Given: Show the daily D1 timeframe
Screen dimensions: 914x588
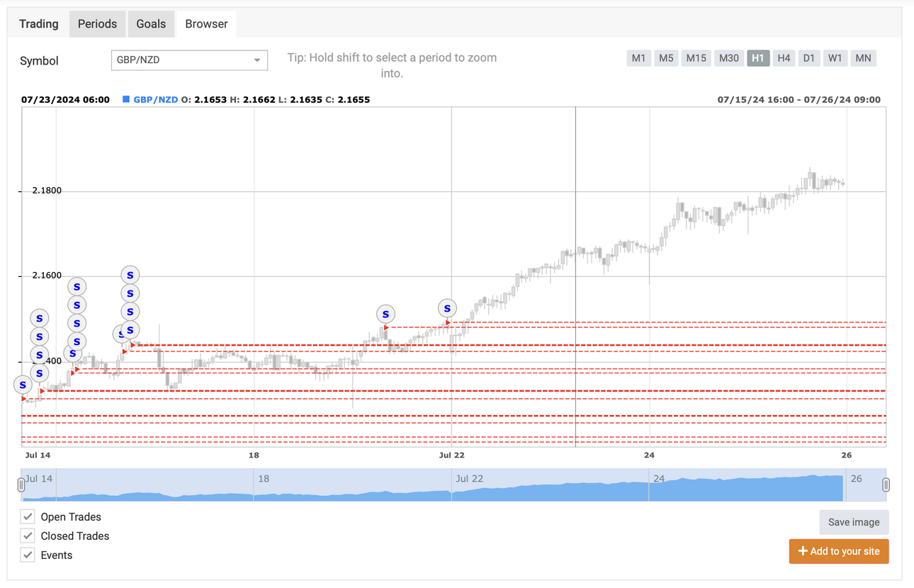Looking at the screenshot, I should (x=809, y=58).
